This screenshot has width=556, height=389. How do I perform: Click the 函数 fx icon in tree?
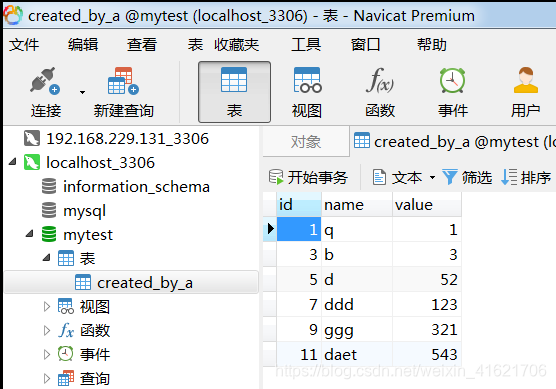point(66,330)
